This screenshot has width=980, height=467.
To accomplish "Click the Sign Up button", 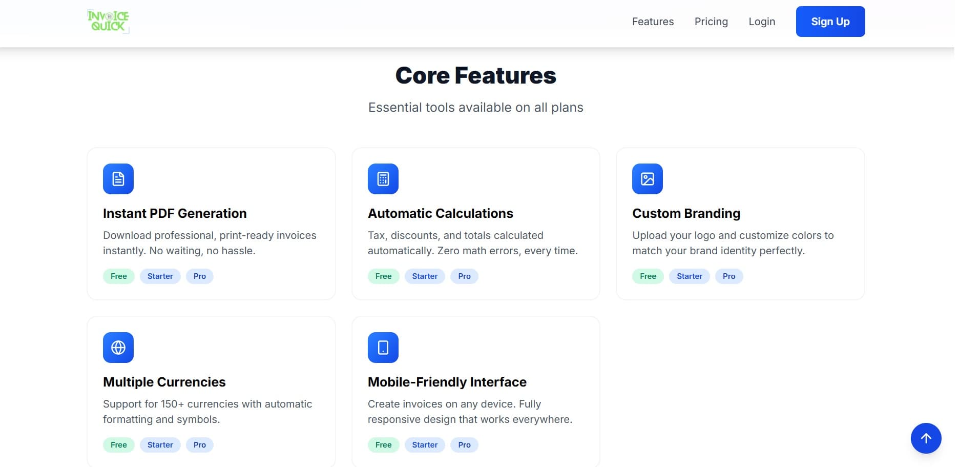I will [830, 21].
